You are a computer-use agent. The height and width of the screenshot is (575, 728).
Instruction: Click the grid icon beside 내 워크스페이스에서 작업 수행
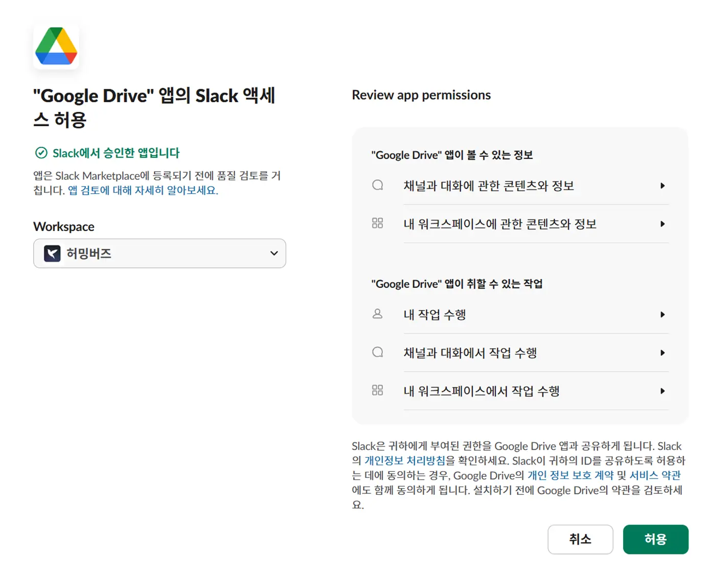tap(377, 390)
